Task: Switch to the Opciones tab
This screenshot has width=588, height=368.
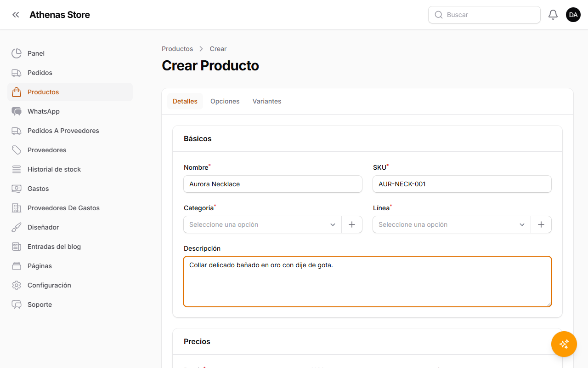Action: tap(225, 101)
